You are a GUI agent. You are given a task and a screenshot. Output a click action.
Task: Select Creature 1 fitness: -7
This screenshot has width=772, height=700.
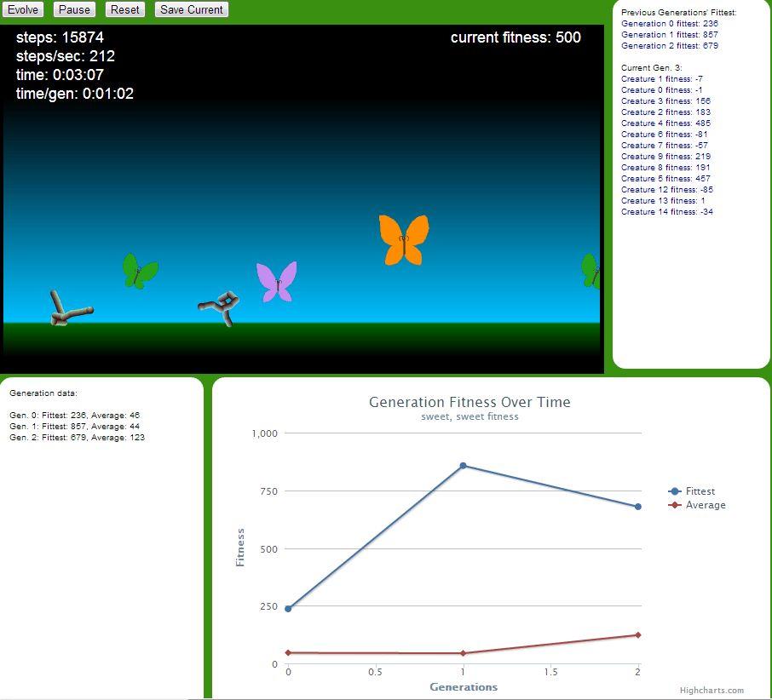(x=662, y=78)
